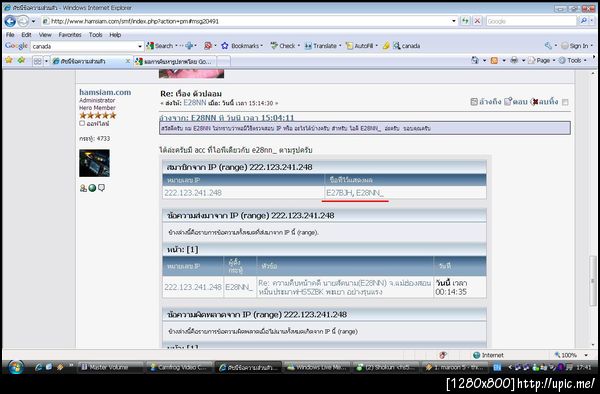
Task: Open the Edit menu
Action: pyautogui.click(x=26, y=34)
